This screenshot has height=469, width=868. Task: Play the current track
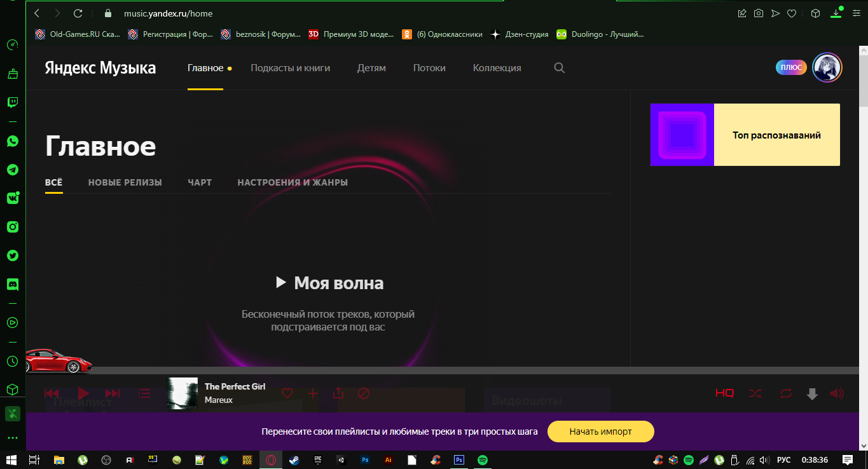[x=83, y=393]
